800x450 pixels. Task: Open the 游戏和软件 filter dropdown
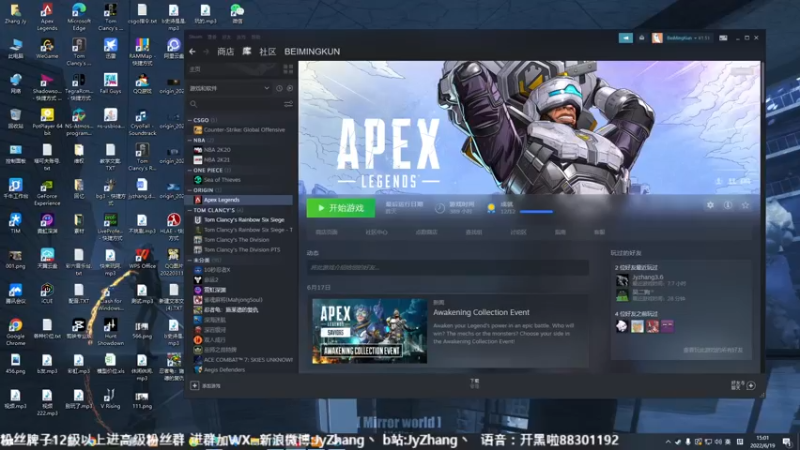pos(229,88)
